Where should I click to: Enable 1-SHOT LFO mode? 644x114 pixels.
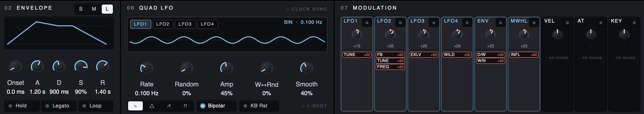click(x=314, y=106)
